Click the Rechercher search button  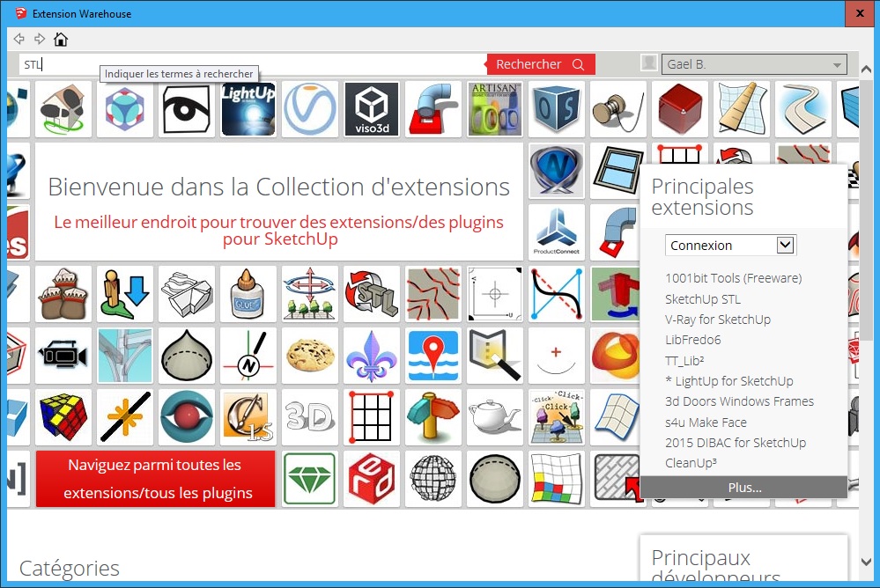pos(540,64)
